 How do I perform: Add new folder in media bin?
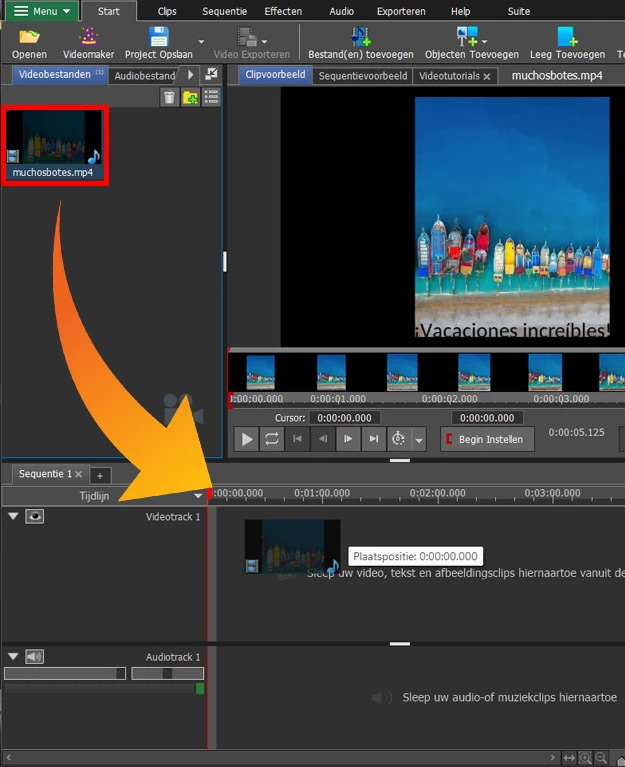click(190, 97)
